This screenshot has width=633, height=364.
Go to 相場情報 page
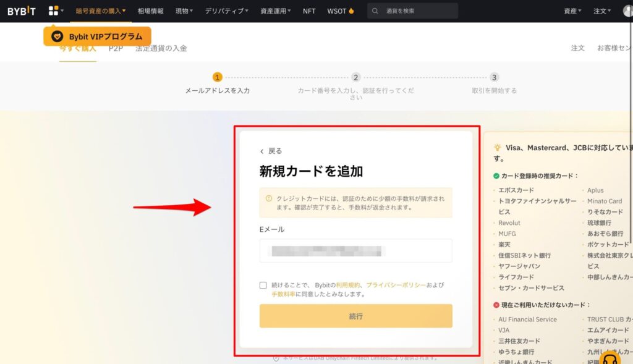point(151,11)
